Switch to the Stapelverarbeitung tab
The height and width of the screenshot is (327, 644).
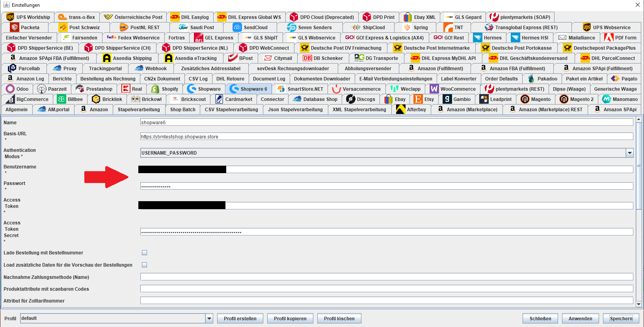[x=139, y=109]
